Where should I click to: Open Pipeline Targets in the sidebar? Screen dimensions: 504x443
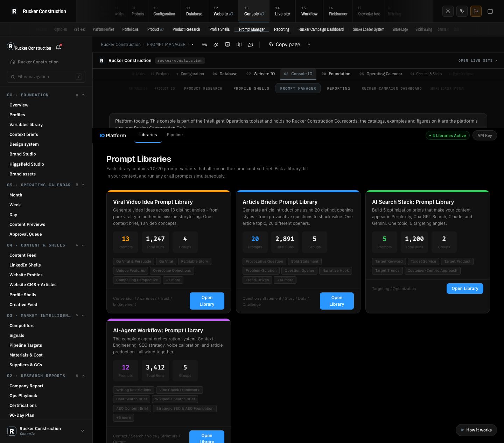pos(26,345)
